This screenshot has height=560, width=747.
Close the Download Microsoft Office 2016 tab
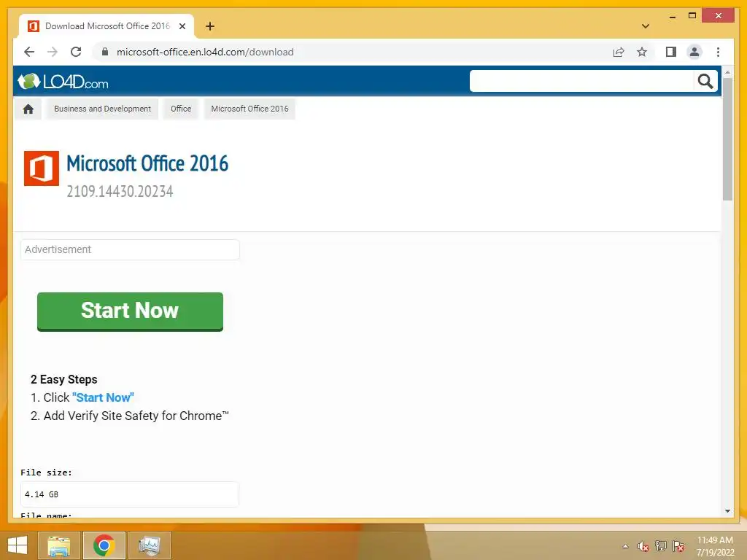[182, 26]
